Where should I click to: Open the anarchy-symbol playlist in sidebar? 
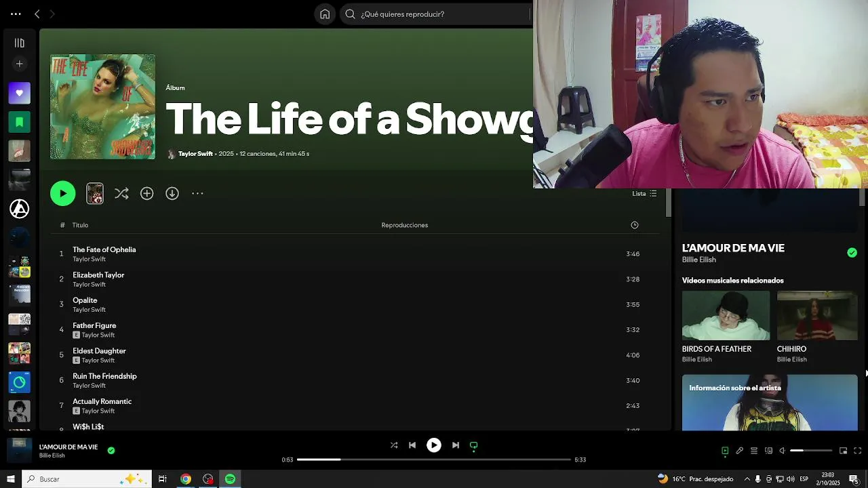pyautogui.click(x=19, y=209)
